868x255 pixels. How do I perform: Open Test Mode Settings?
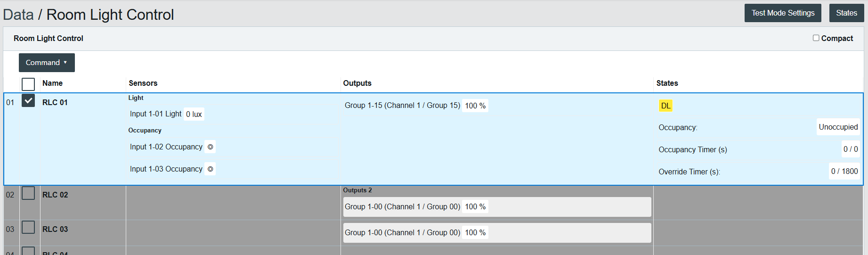pyautogui.click(x=782, y=13)
